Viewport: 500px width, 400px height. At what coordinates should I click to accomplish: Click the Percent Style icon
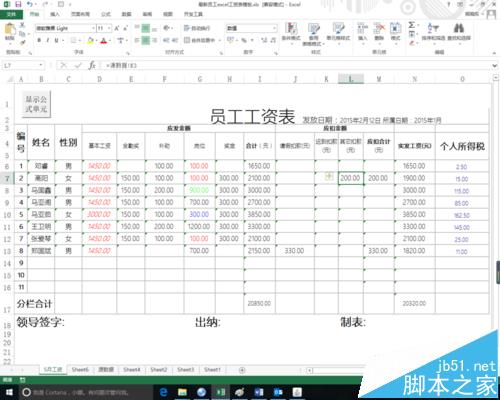pyautogui.click(x=244, y=40)
